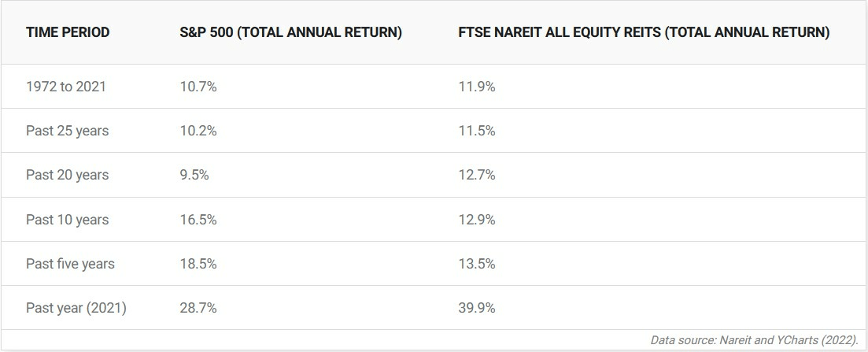Select the 1972 to 2021 row label
Screen dimensions: 868x352
pyautogui.click(x=66, y=87)
